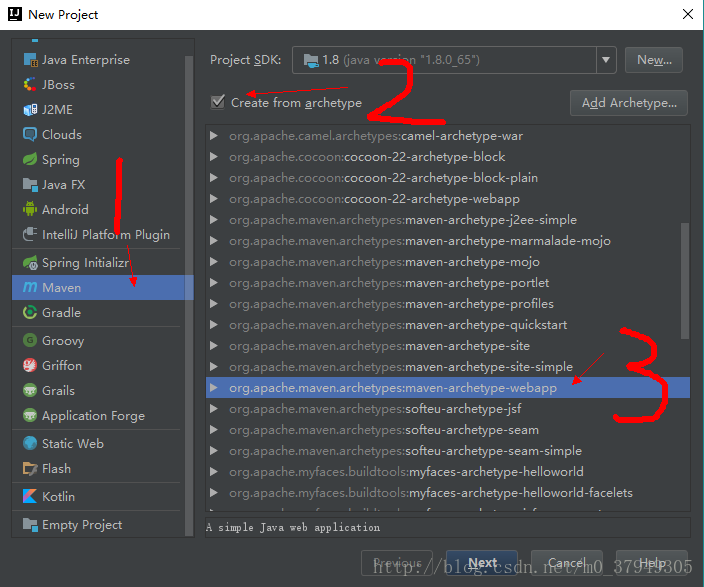Select Gradle project type label

[x=62, y=313]
